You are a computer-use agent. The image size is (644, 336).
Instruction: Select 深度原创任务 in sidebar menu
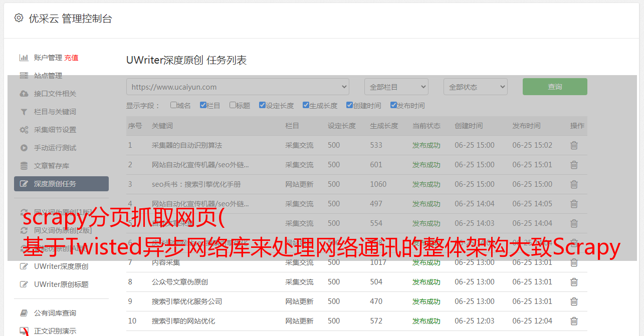click(61, 184)
